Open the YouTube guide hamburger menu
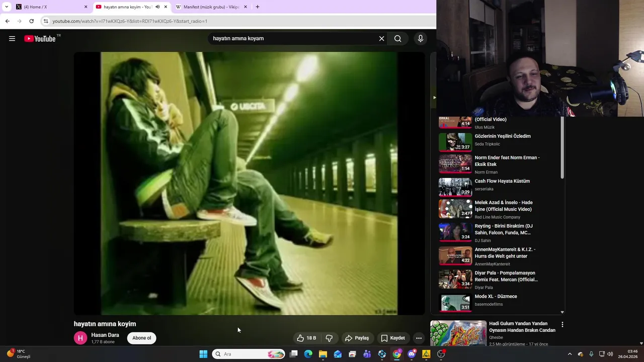Image resolution: width=644 pixels, height=362 pixels. pos(12,39)
